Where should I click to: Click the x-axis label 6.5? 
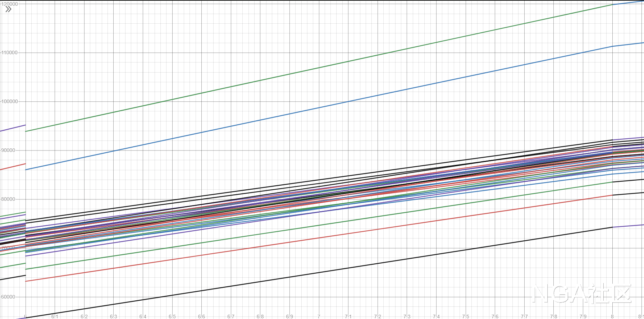[x=172, y=316]
